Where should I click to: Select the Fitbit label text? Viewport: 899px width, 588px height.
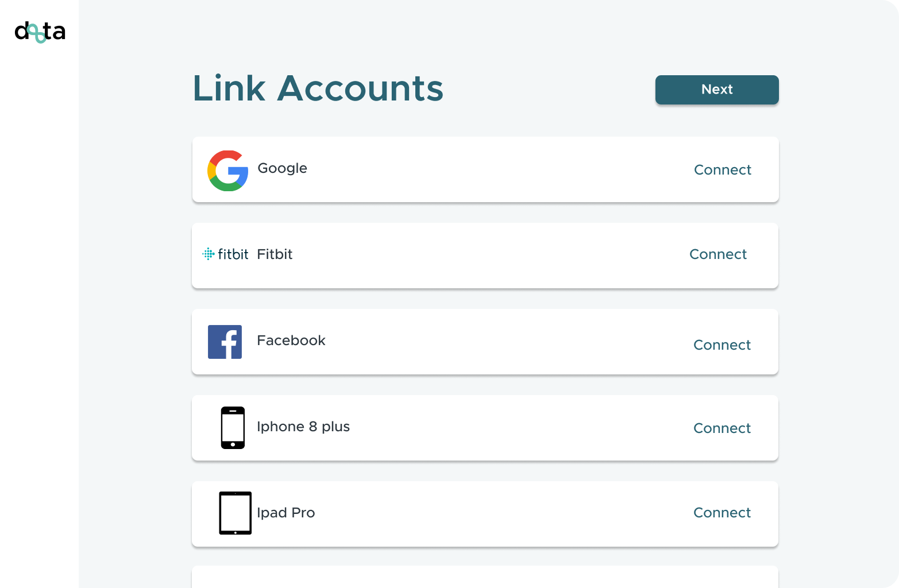click(x=275, y=254)
